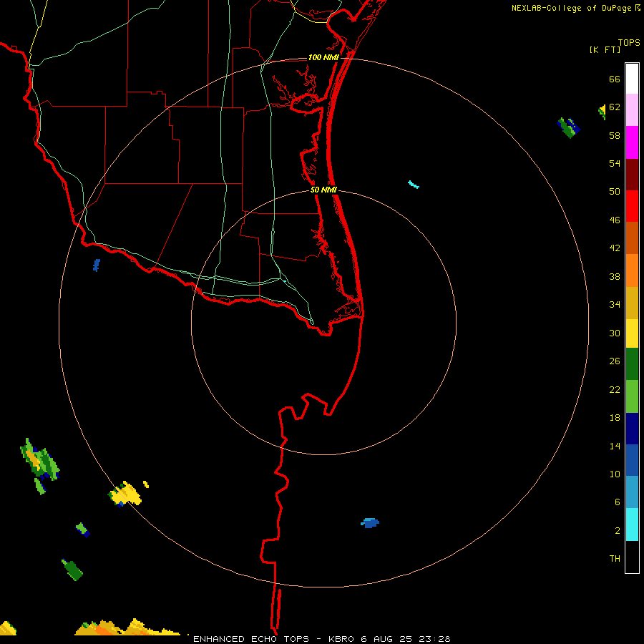Click the yellow echo on the 100 NMI ring
Screen dimensions: 644x644
point(125,494)
